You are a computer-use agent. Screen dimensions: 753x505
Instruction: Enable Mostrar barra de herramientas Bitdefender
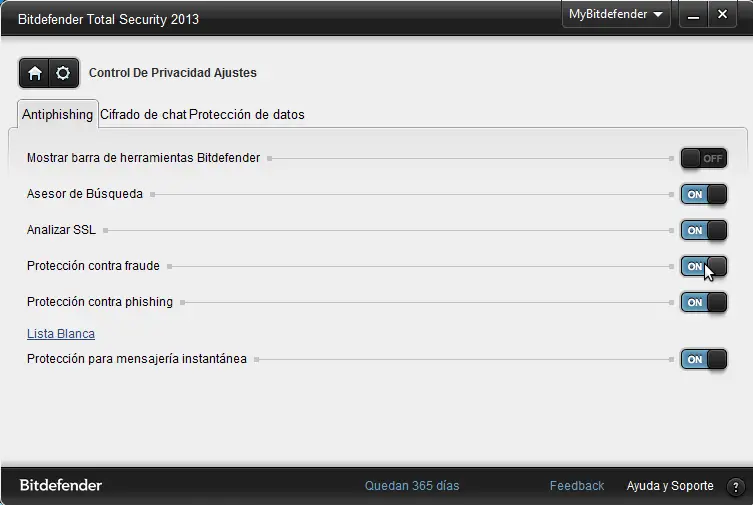tap(704, 158)
